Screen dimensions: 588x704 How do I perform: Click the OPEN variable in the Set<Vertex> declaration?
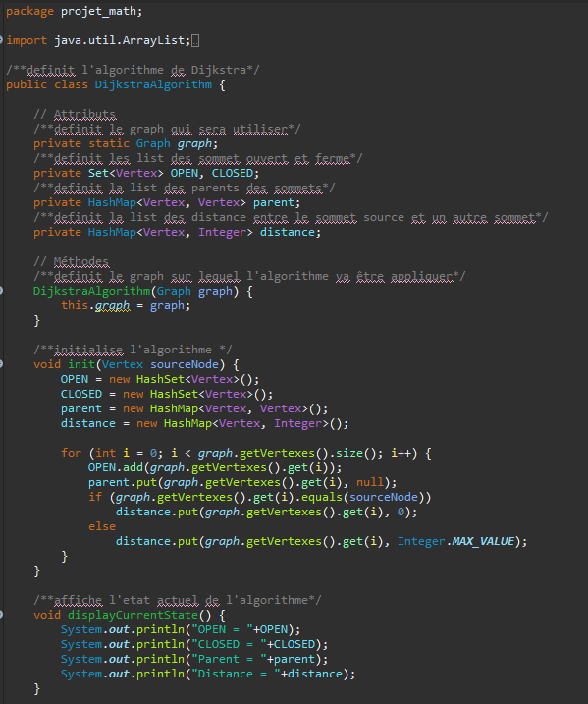tap(184, 173)
